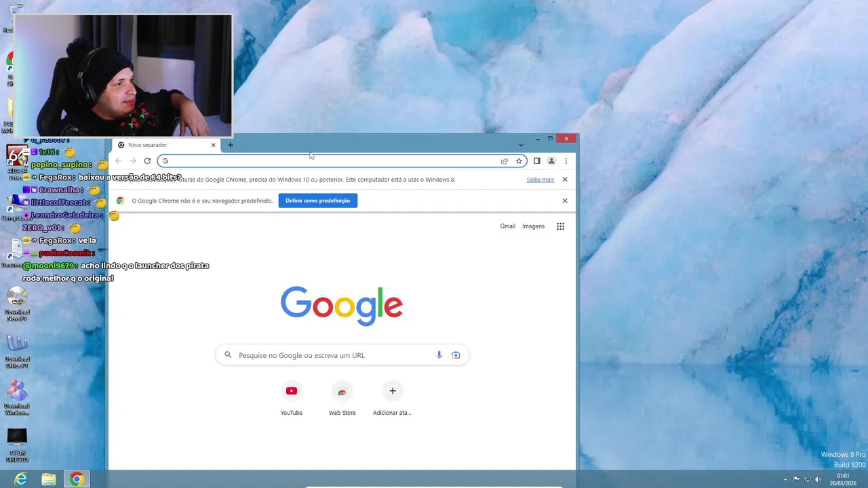Image resolution: width=868 pixels, height=488 pixels.
Task: Click the network icon in system tray
Action: click(x=808, y=479)
